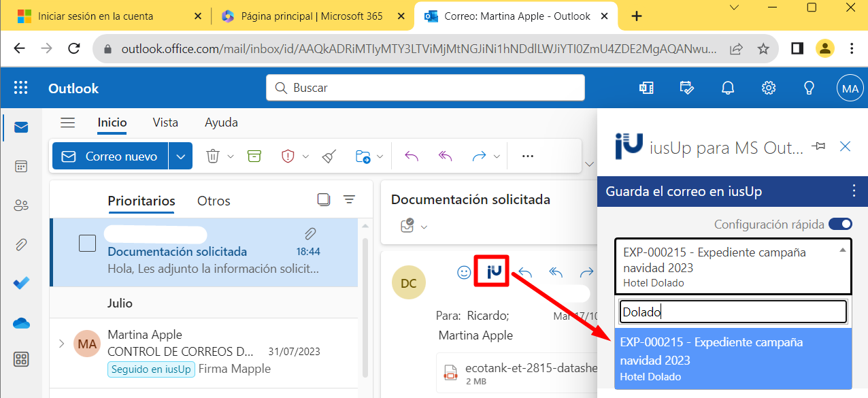
Task: Open the OneDrive sidebar icon
Action: [x=21, y=323]
